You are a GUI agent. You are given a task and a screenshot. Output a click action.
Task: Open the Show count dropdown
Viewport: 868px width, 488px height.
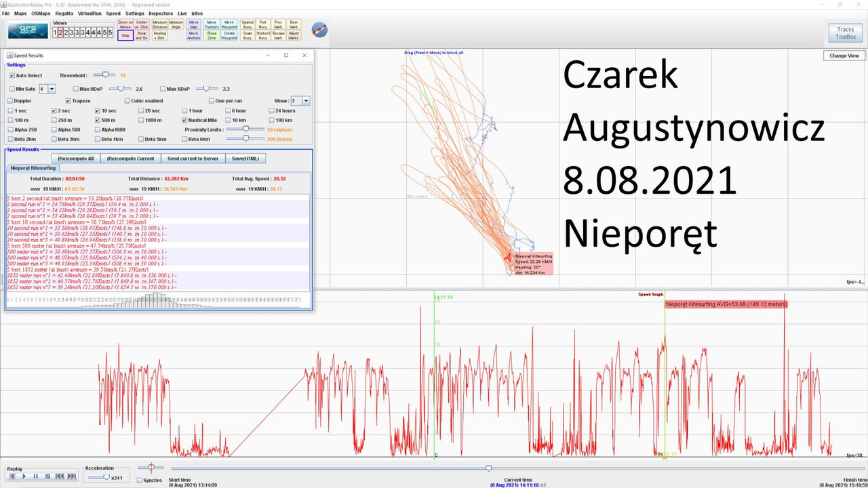(x=306, y=100)
